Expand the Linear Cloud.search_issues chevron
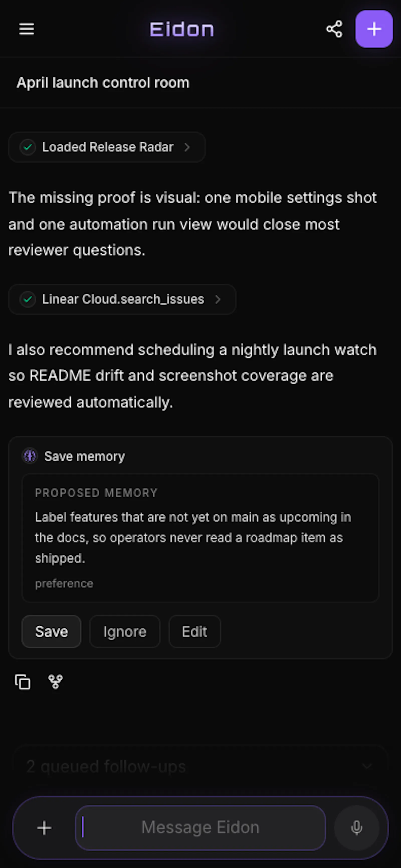 218,299
